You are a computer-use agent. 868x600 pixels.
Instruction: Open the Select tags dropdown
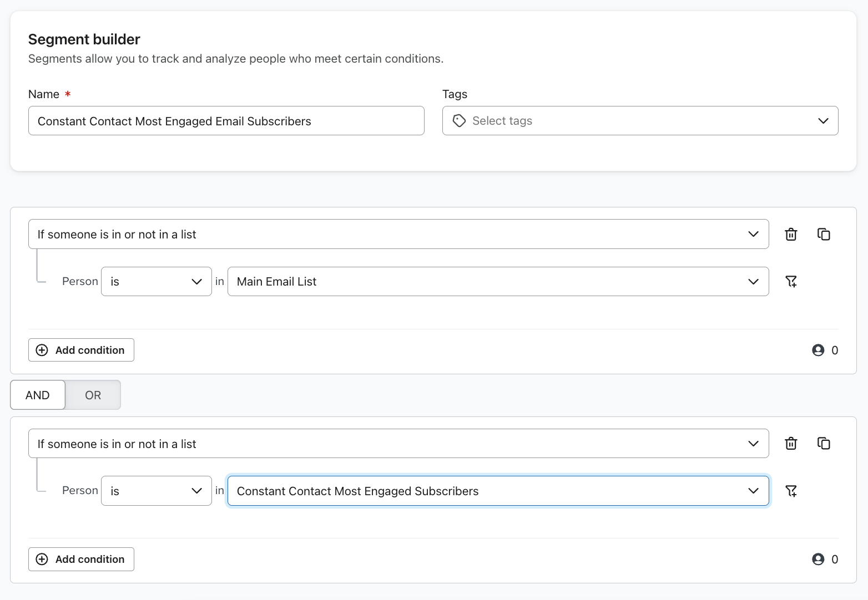point(640,121)
